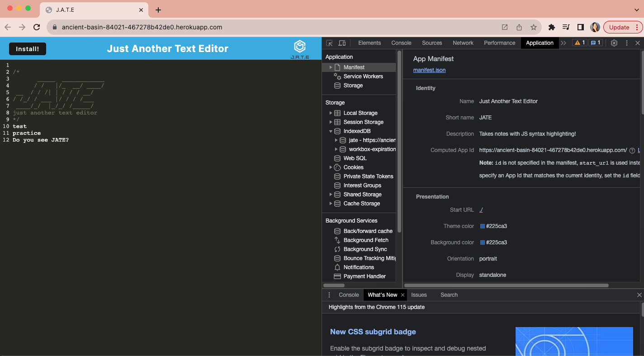Click the warning count badge

580,43
